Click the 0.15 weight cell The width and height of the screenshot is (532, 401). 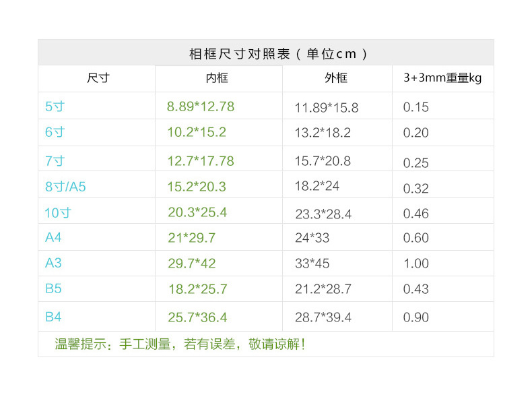click(415, 107)
